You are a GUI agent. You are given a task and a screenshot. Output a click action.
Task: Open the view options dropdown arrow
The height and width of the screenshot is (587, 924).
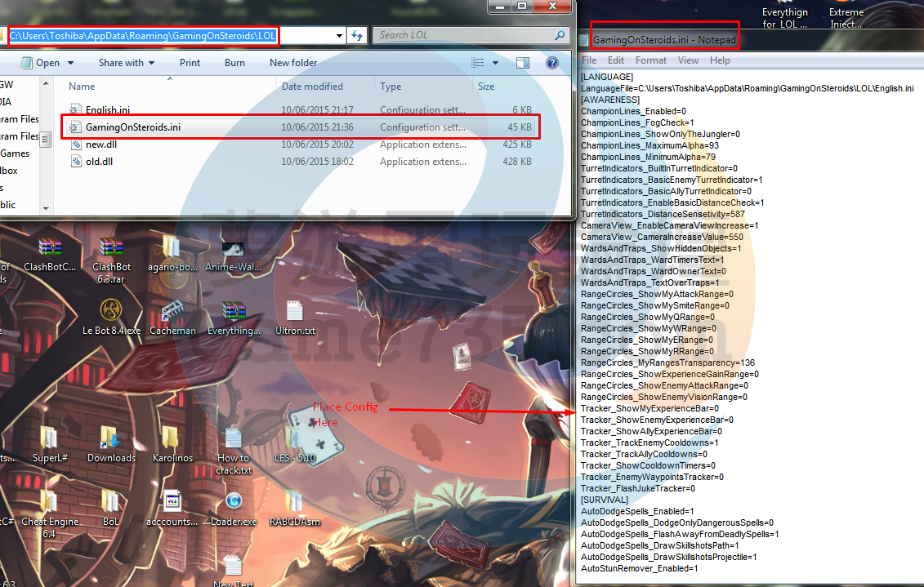tap(495, 62)
